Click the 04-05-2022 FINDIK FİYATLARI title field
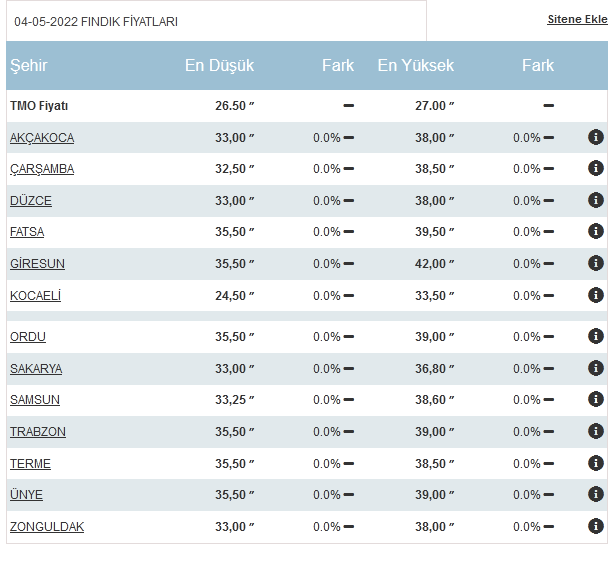The height and width of the screenshot is (563, 616). [x=215, y=21]
